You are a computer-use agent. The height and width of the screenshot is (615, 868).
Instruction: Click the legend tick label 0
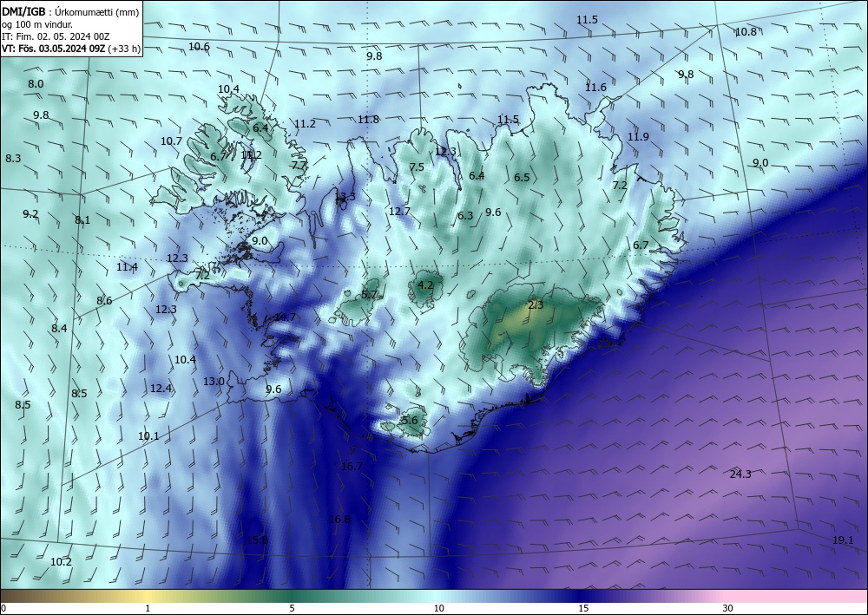click(x=3, y=609)
